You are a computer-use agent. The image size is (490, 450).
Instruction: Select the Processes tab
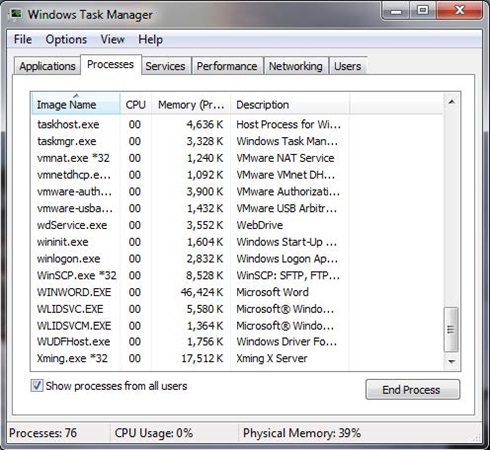tap(111, 64)
